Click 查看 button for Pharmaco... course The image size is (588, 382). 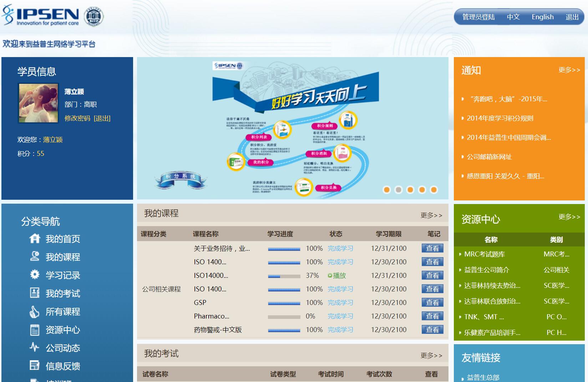[x=432, y=316]
